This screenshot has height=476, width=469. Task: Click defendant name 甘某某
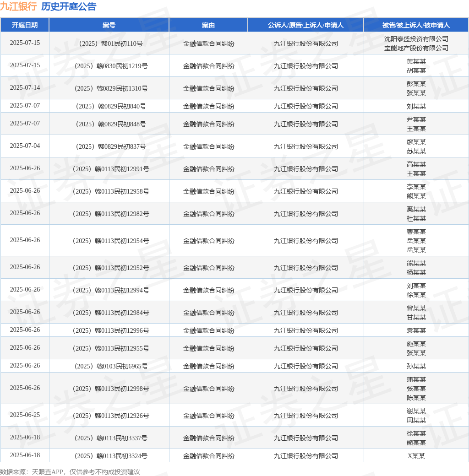tap(416, 318)
